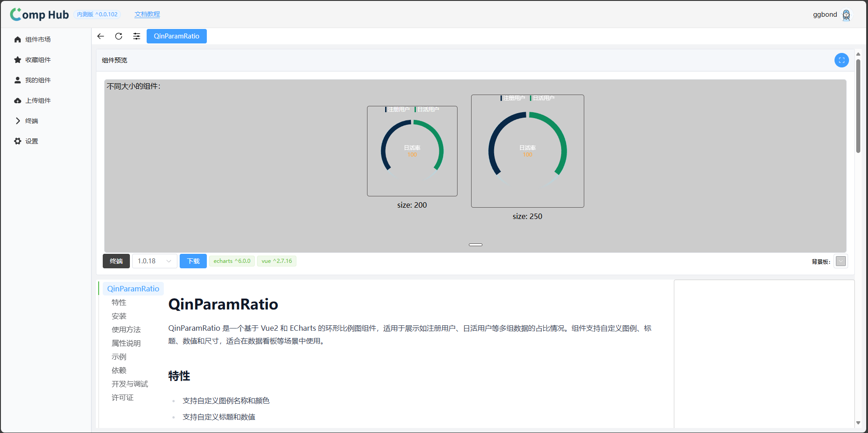Toggle the 日活用户 legend in size 250 chart
Screen dimensions: 868x433
pos(542,98)
